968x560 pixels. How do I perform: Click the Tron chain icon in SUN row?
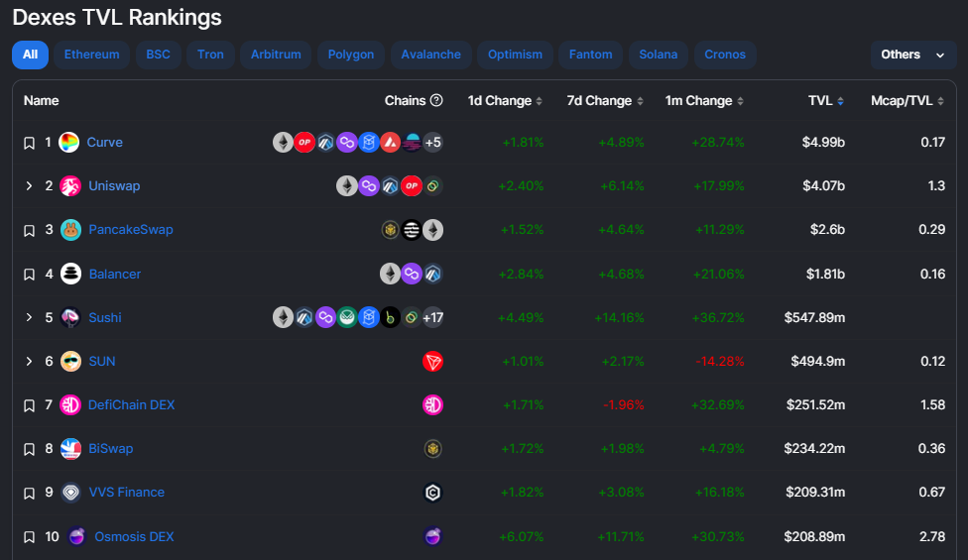point(432,362)
